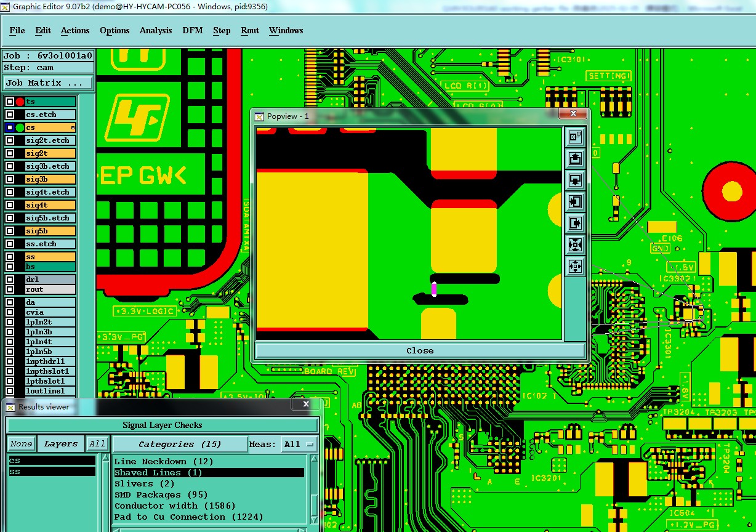The image size is (756, 532).
Task: Pan Popview down with the down arrow icon
Action: pos(575,180)
